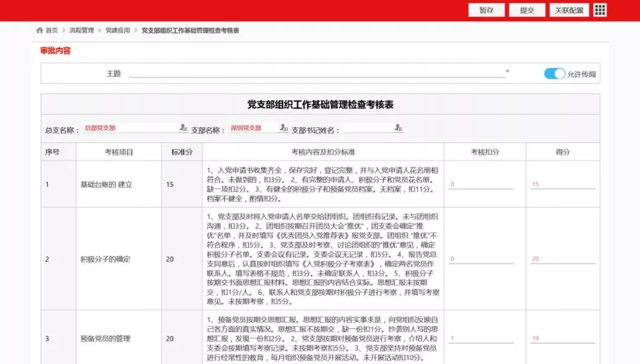The width and height of the screenshot is (640, 364).
Task: Click the 考核扣分 column header
Action: [485, 152]
